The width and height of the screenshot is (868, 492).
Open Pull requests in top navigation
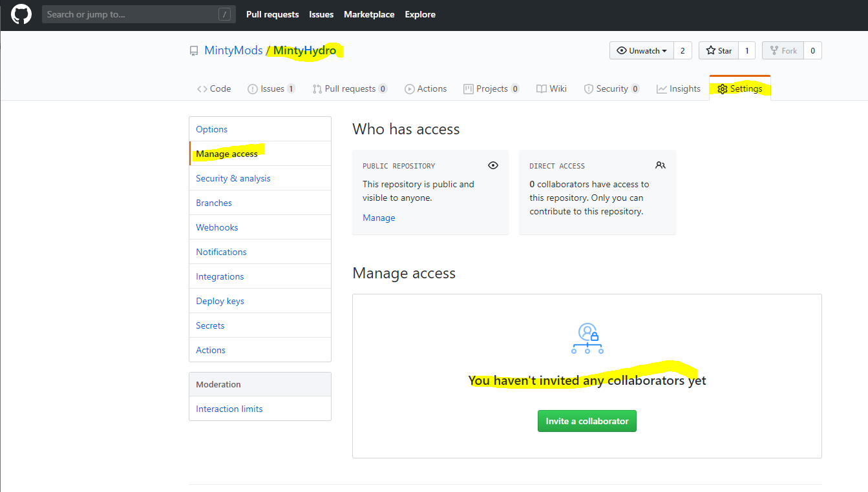[x=272, y=14]
